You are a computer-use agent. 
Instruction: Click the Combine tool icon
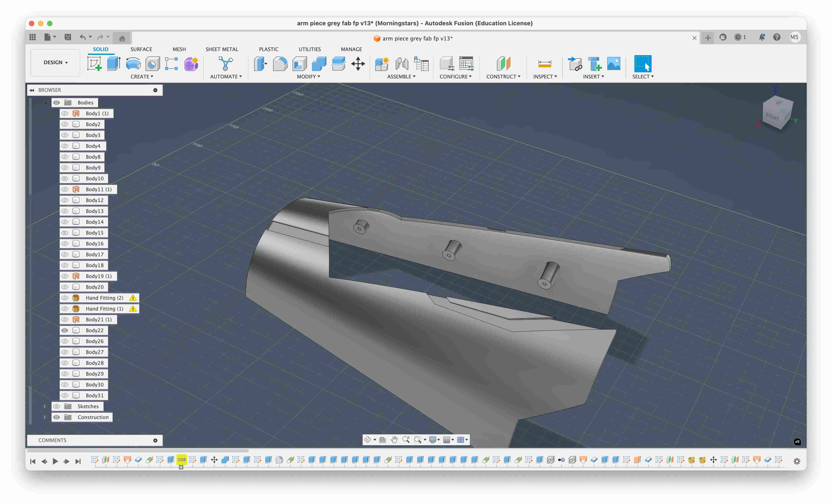click(x=319, y=64)
